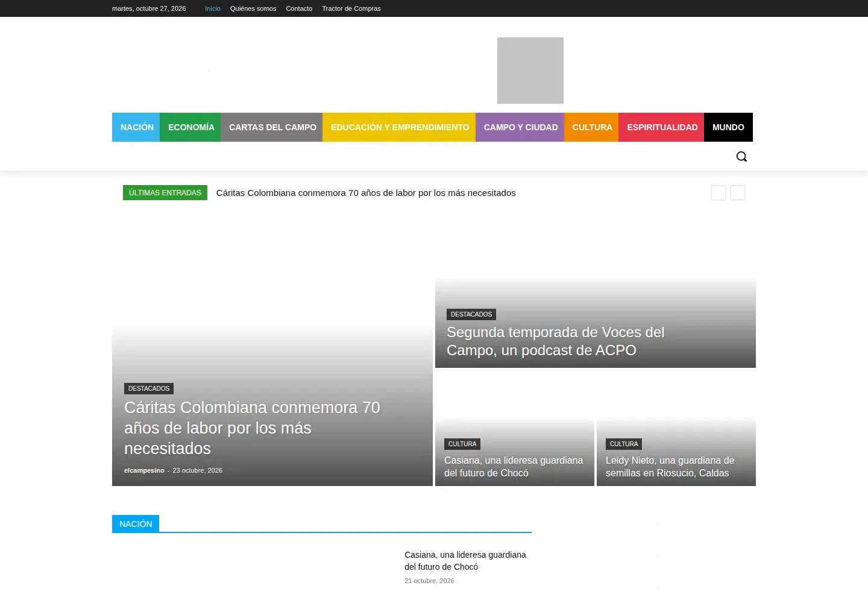Open the Economía menu section
This screenshot has width=868, height=603.
coord(190,127)
